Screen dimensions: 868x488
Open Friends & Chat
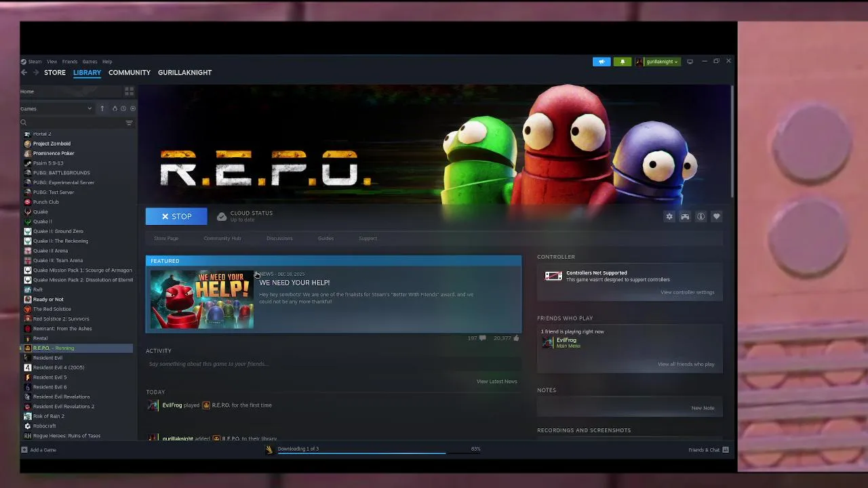pyautogui.click(x=709, y=450)
